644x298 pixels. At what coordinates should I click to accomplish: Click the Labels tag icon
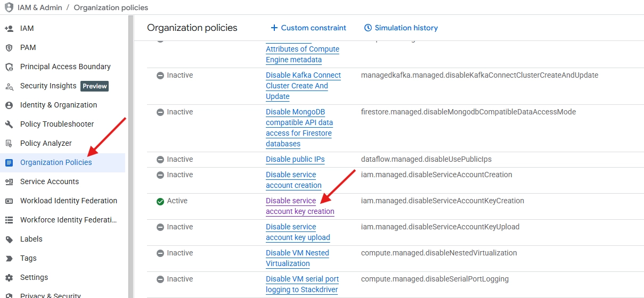tap(9, 239)
